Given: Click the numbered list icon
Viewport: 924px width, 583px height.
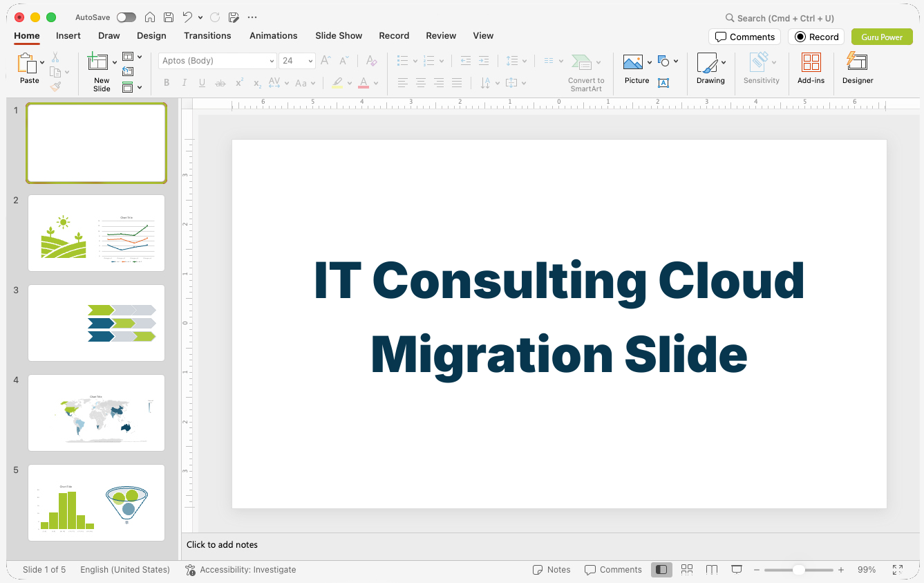Looking at the screenshot, I should click(x=429, y=61).
